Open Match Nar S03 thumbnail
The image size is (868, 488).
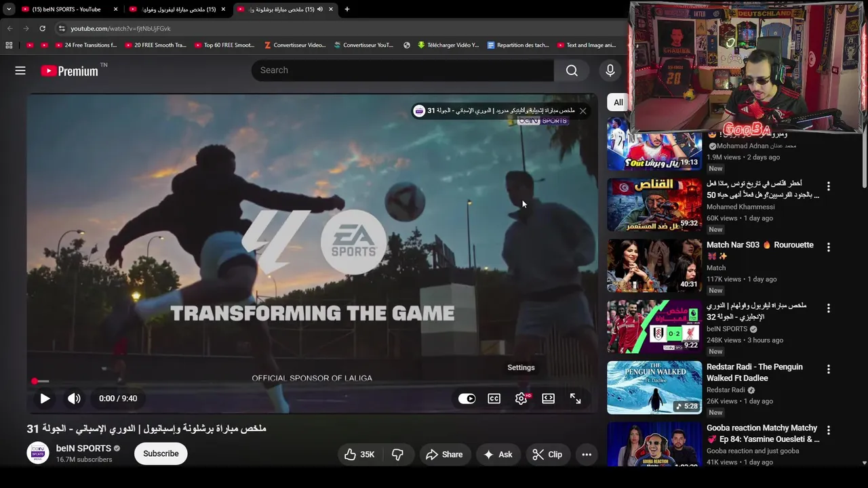pyautogui.click(x=654, y=265)
